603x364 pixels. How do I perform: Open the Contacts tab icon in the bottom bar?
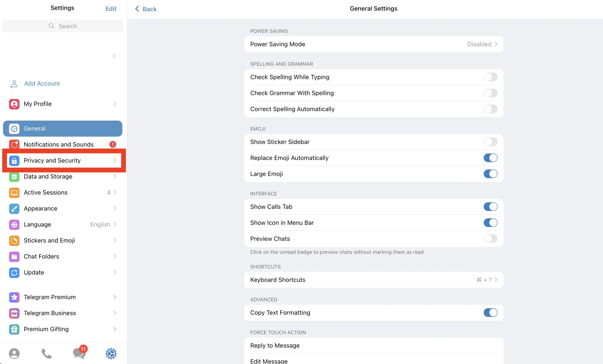(x=14, y=353)
